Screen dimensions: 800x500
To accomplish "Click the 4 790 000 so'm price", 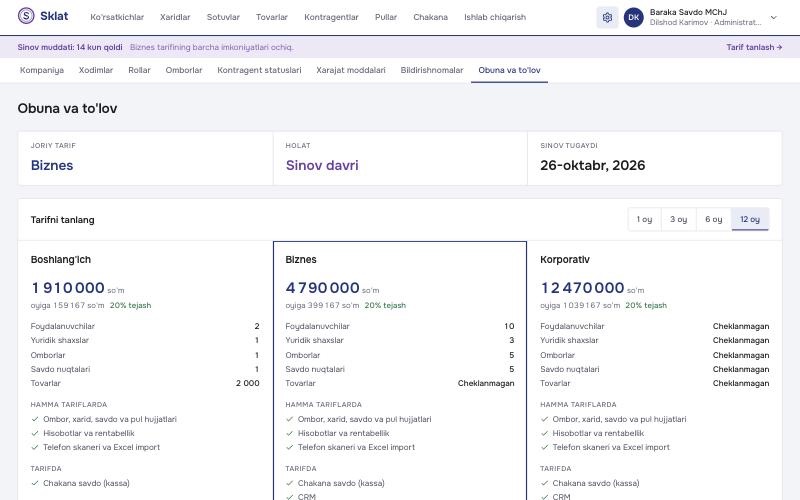I will point(332,288).
